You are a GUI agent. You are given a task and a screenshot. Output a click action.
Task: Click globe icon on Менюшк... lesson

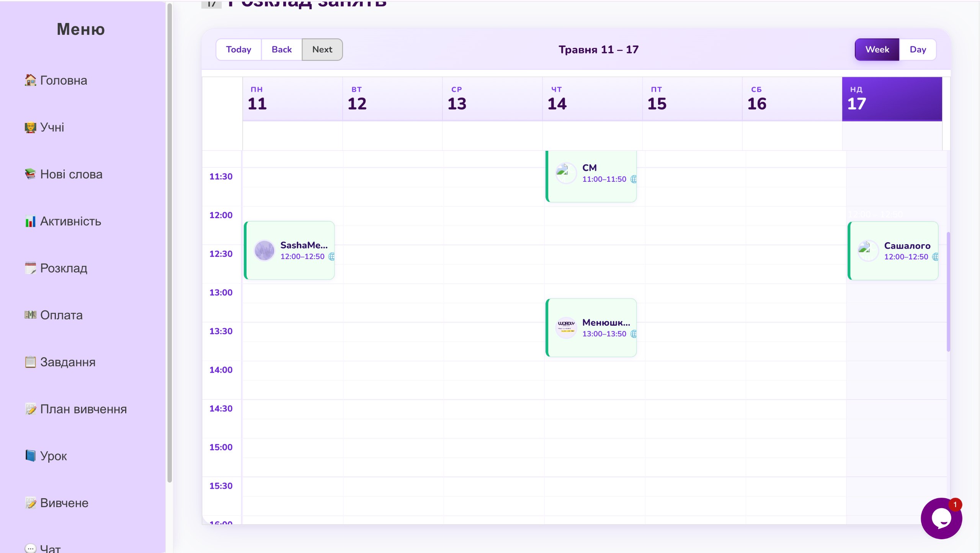click(634, 334)
